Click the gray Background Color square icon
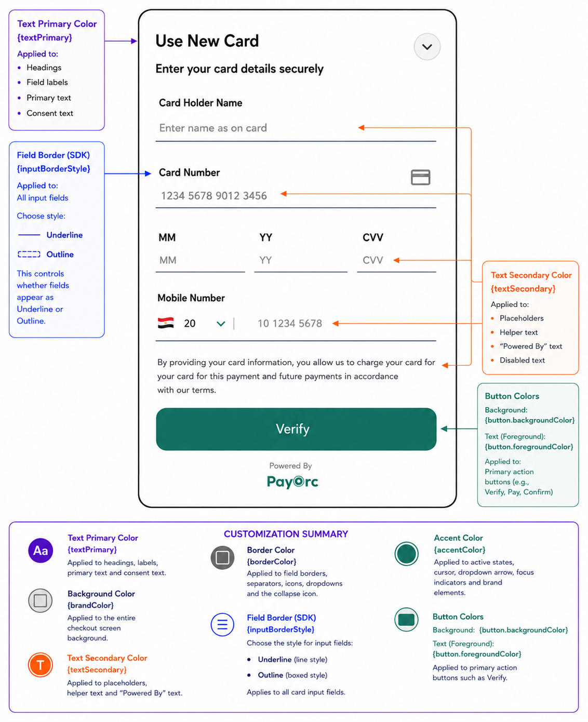Viewport: 588px width, 722px height. click(x=41, y=601)
